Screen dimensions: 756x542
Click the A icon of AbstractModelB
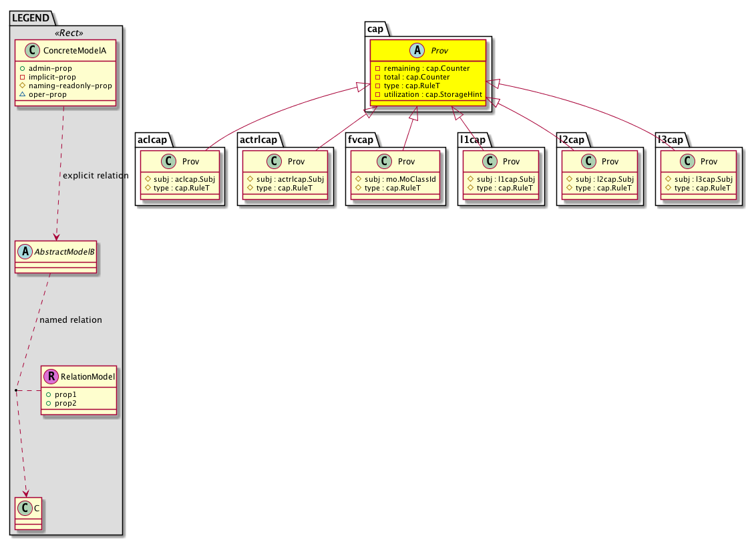pyautogui.click(x=24, y=252)
